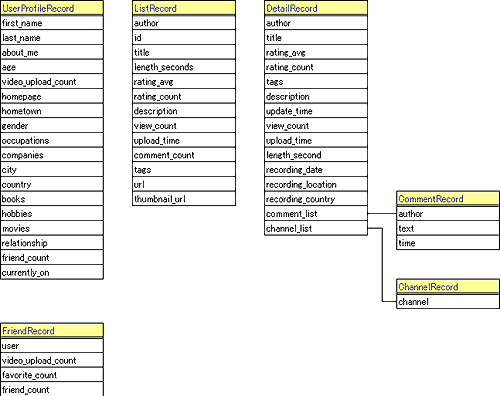500x396 pixels.
Task: Select the id field in ListRecord
Action: [184, 37]
